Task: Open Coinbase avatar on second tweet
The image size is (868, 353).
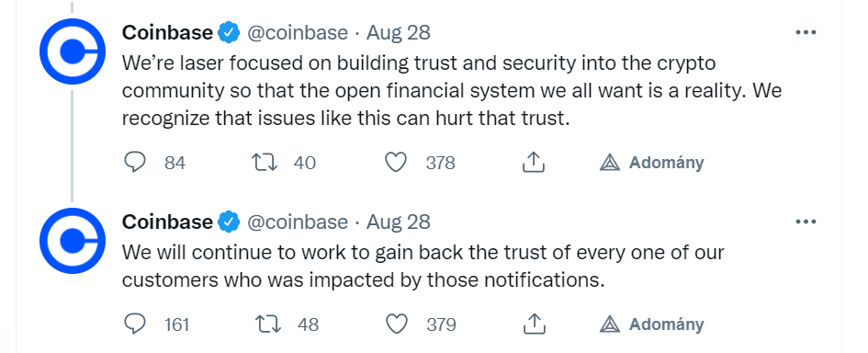Action: click(73, 241)
